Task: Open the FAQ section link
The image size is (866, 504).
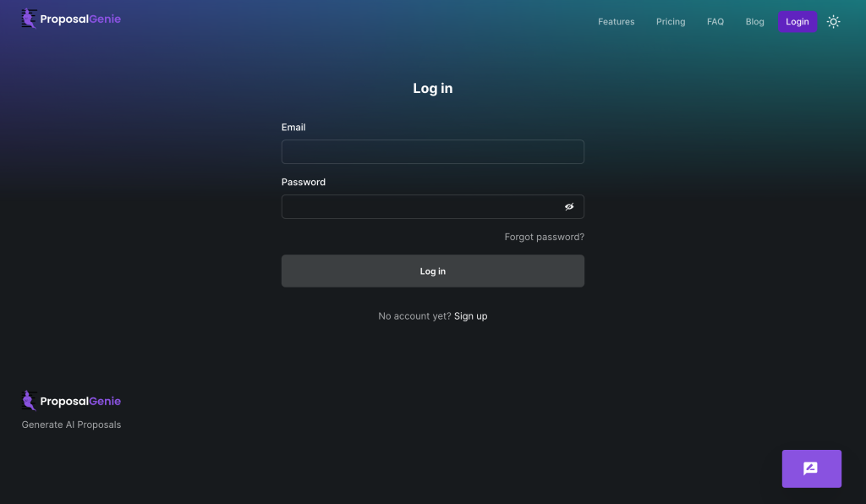Action: [x=715, y=22]
